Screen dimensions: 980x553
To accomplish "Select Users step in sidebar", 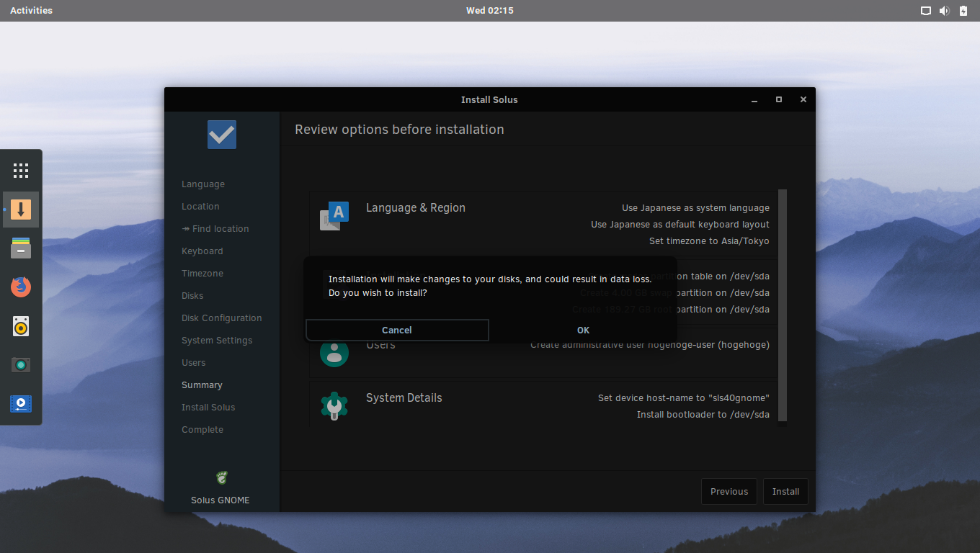I will pyautogui.click(x=194, y=363).
